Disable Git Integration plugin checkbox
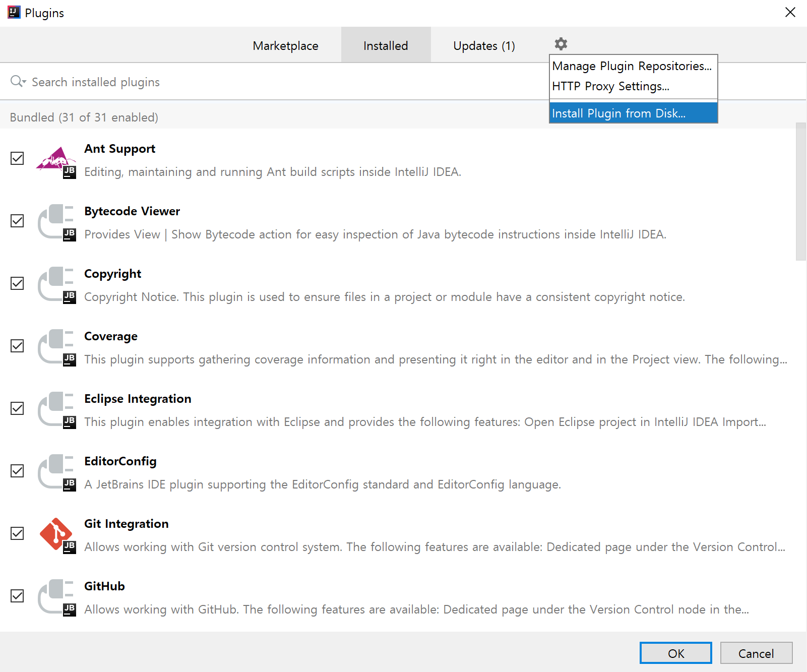The width and height of the screenshot is (807, 672). coord(17,533)
